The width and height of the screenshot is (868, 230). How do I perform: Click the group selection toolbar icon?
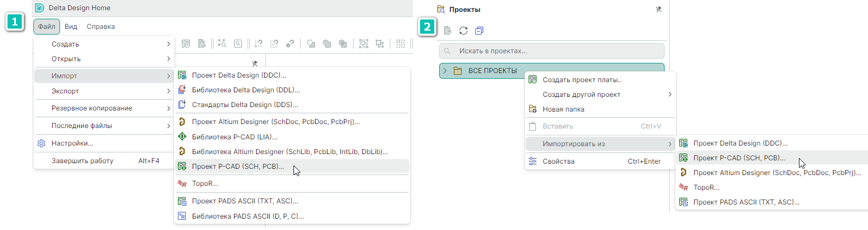pos(364,44)
